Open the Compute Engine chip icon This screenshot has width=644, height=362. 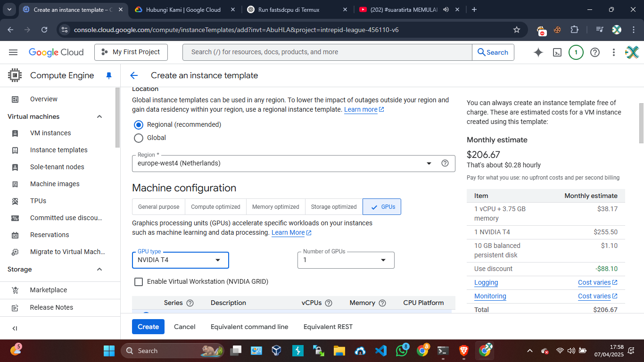tap(15, 75)
